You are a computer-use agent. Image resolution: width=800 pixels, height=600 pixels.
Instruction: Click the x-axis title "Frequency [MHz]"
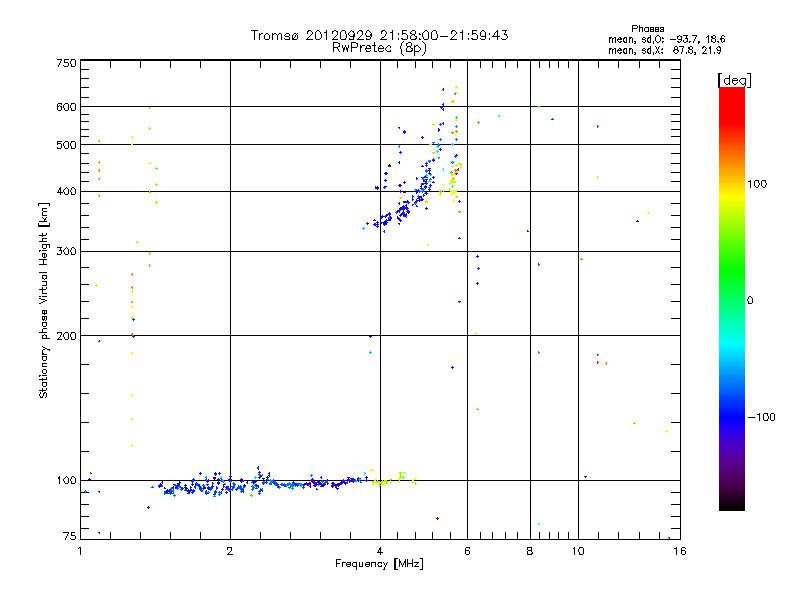click(379, 564)
